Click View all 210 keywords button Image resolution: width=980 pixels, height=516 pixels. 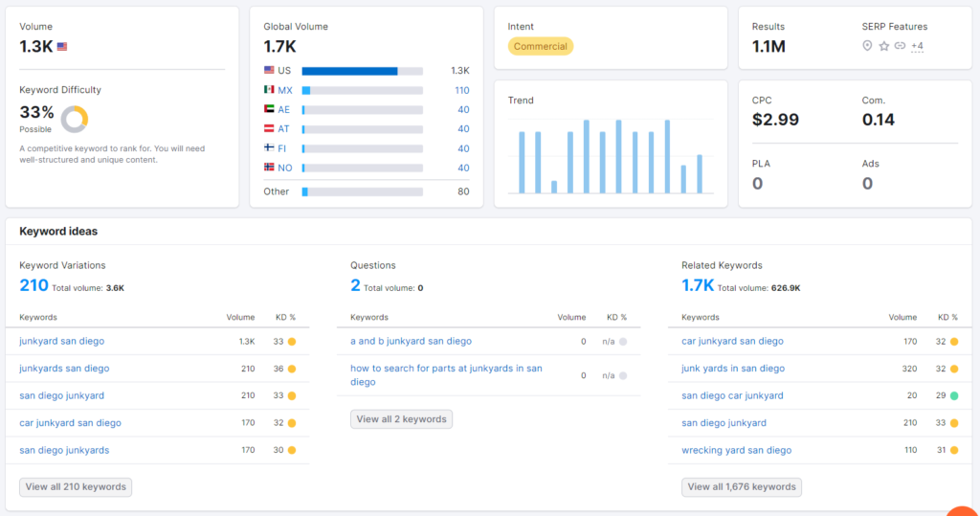(76, 486)
